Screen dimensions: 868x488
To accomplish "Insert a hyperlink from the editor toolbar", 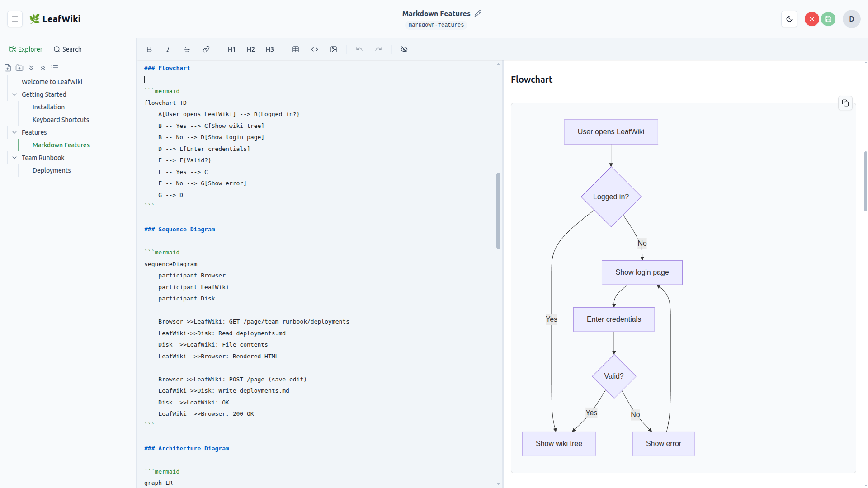I will tap(206, 49).
